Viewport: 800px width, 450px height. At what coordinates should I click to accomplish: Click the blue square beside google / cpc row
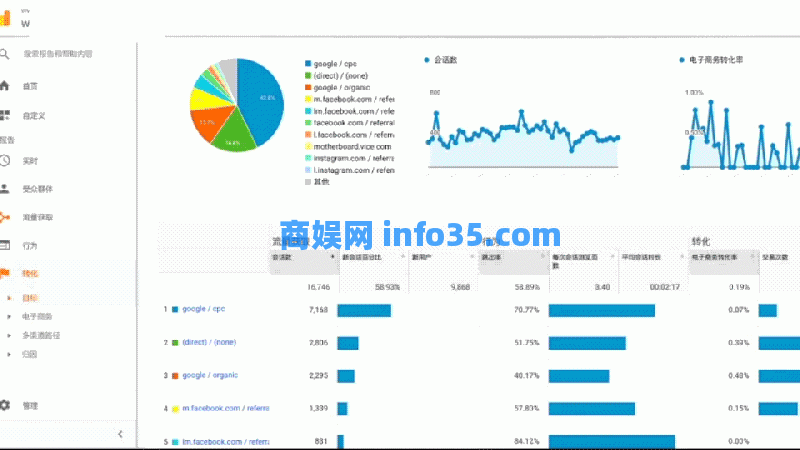click(175, 310)
